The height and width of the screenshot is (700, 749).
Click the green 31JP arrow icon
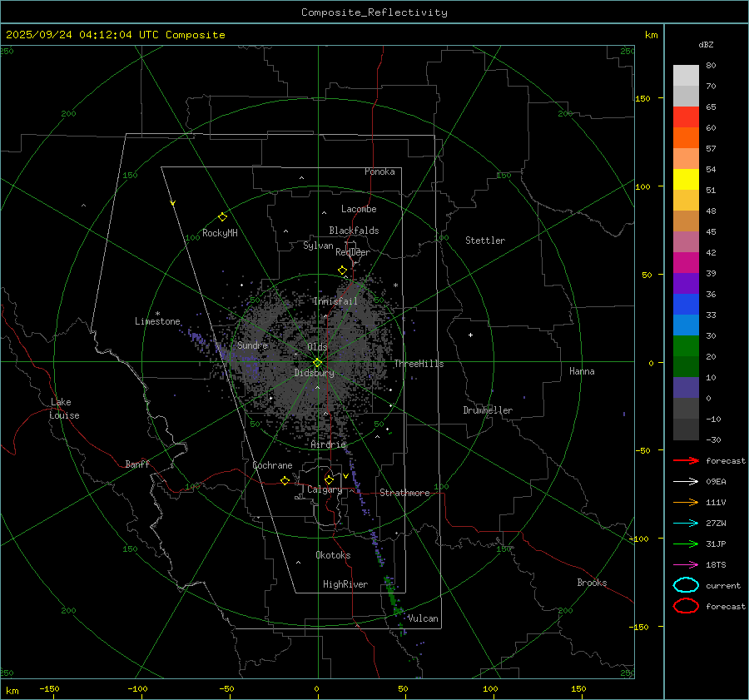tap(686, 544)
